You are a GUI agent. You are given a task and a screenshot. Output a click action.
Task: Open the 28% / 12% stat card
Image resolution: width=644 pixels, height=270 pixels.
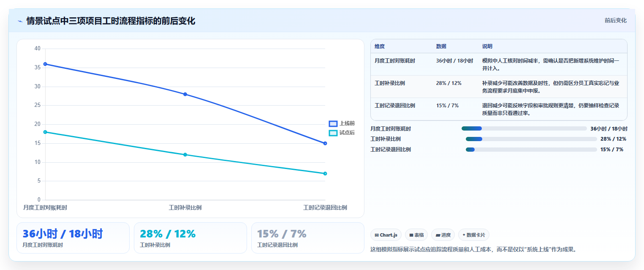[190, 238]
